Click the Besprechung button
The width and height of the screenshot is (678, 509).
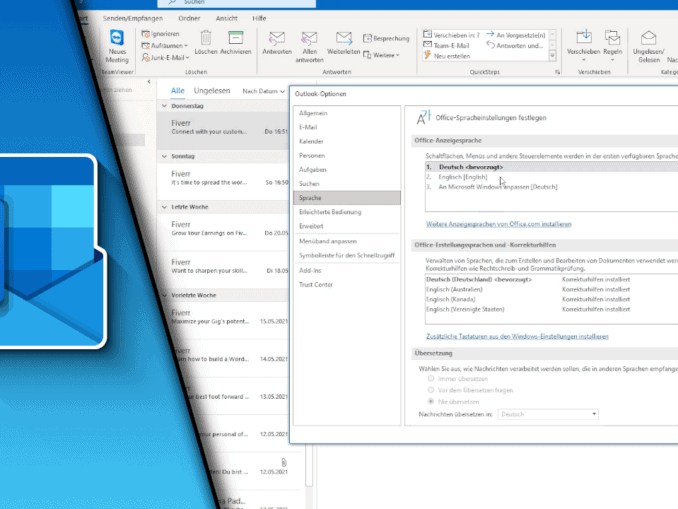coord(386,38)
